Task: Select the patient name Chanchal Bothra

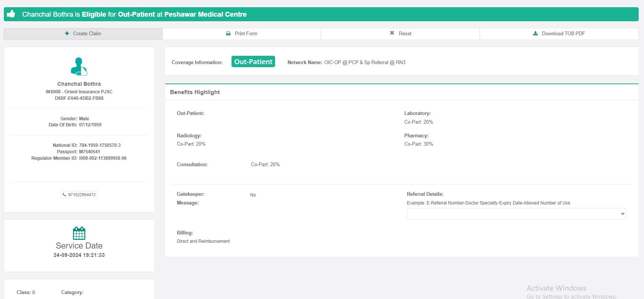Action: pyautogui.click(x=79, y=84)
